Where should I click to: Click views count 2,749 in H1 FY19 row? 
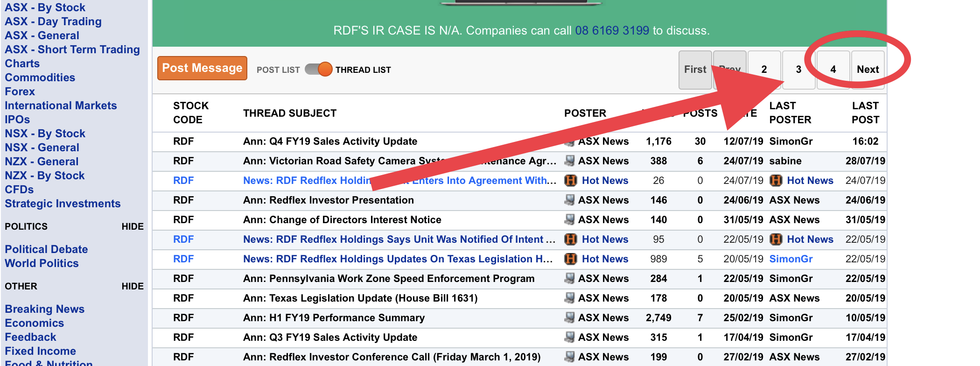point(658,318)
